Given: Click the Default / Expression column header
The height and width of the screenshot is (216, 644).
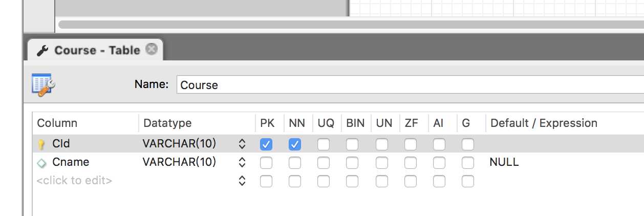Looking at the screenshot, I should click(544, 123).
